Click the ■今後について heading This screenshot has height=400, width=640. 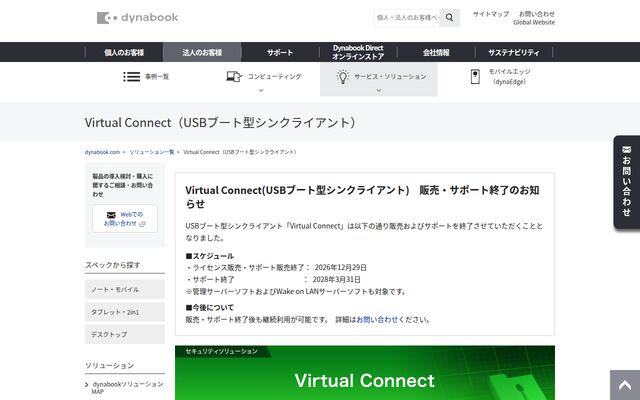click(x=210, y=307)
